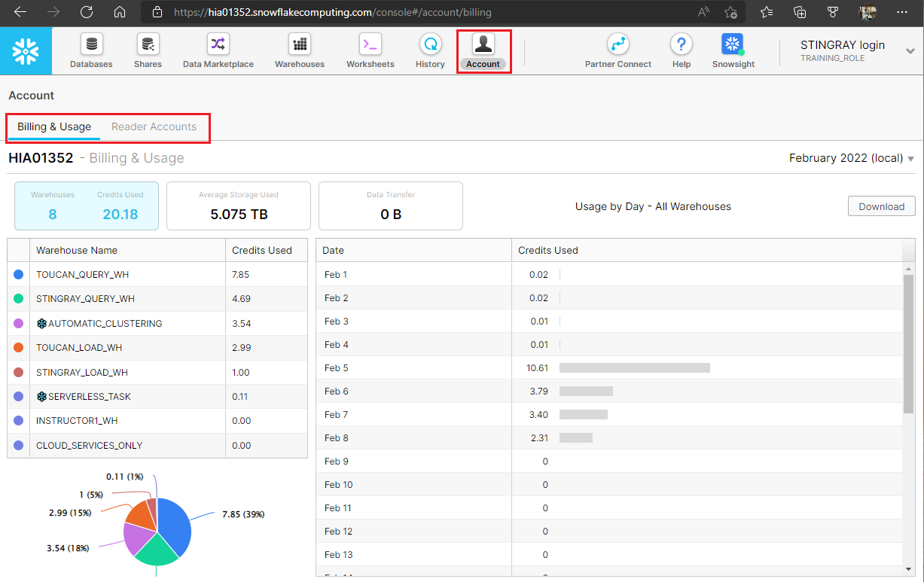Select the TOUCAN_LOAD_WH row
Image resolution: width=924 pixels, height=582 pixels.
pos(157,348)
